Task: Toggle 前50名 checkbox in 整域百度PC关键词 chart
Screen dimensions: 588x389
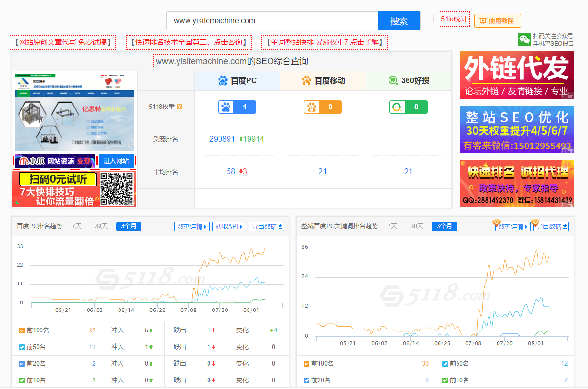Action: coord(445,363)
